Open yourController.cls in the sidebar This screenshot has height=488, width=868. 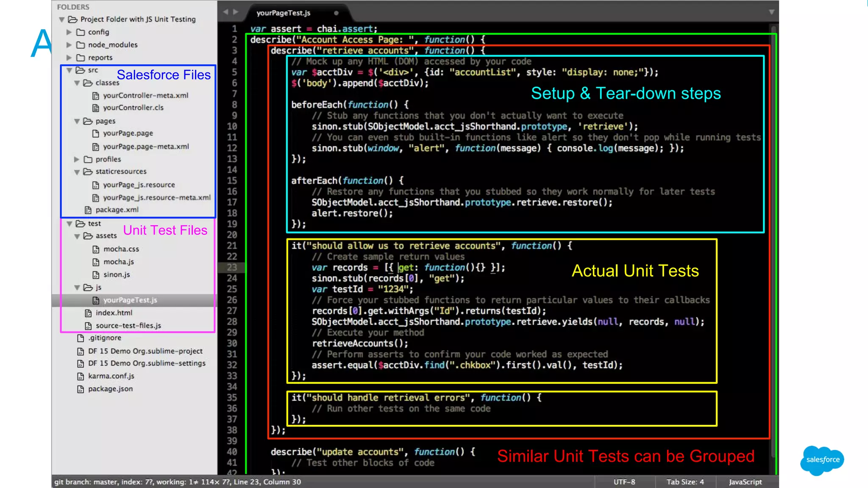[x=133, y=108]
